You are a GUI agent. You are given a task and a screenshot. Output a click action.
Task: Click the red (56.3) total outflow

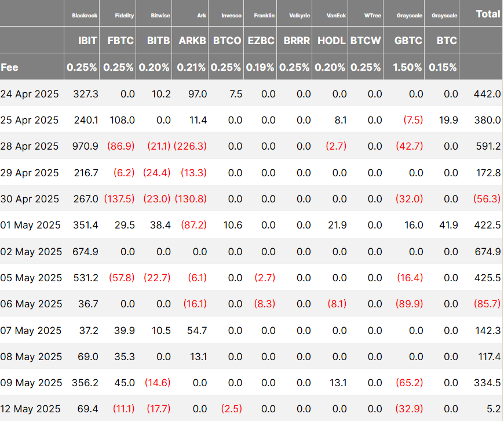click(x=487, y=199)
